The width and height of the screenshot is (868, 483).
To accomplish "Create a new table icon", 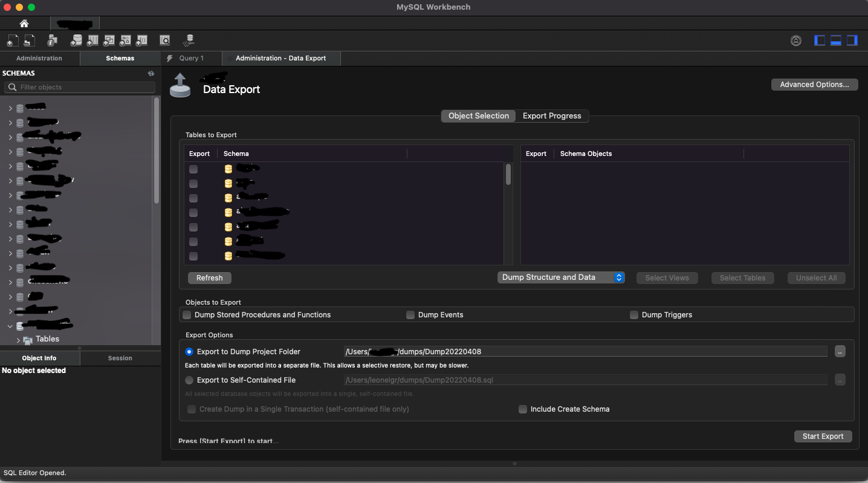I will (92, 41).
